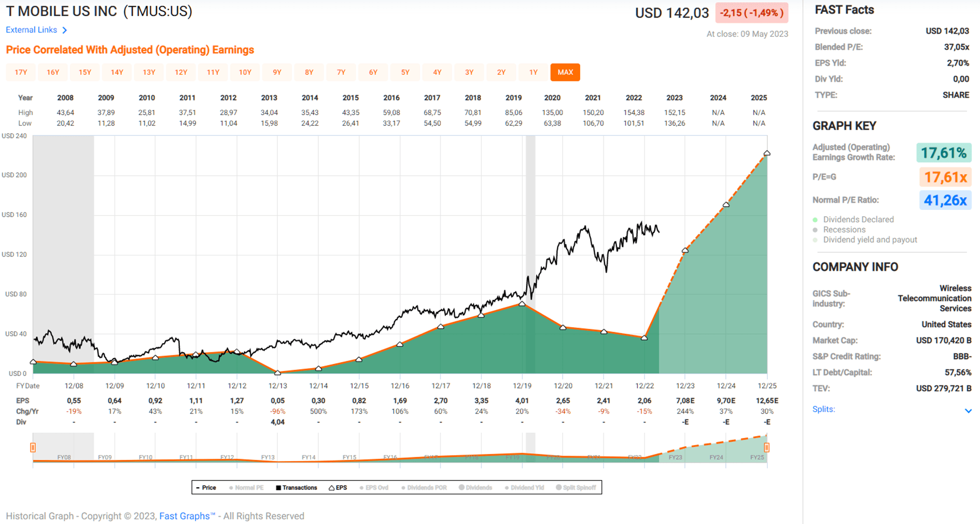Click the 2023 estimated EPS 7,08E

tap(685, 401)
